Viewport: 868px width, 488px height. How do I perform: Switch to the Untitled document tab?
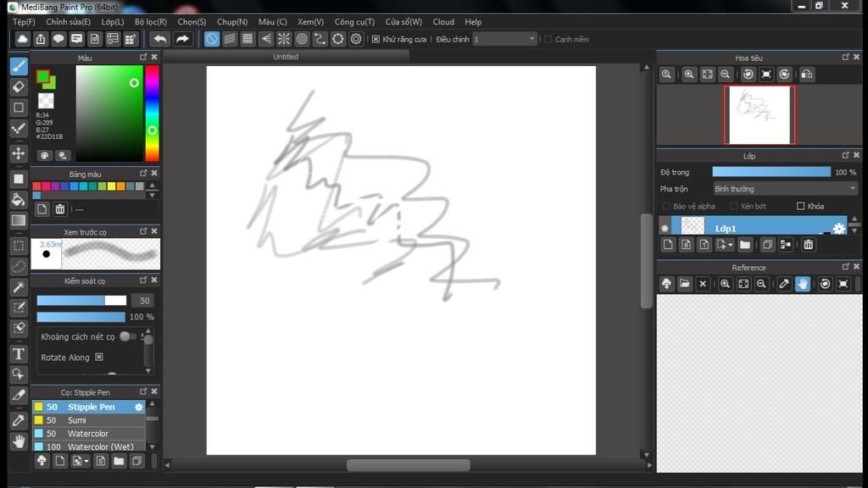click(286, 57)
